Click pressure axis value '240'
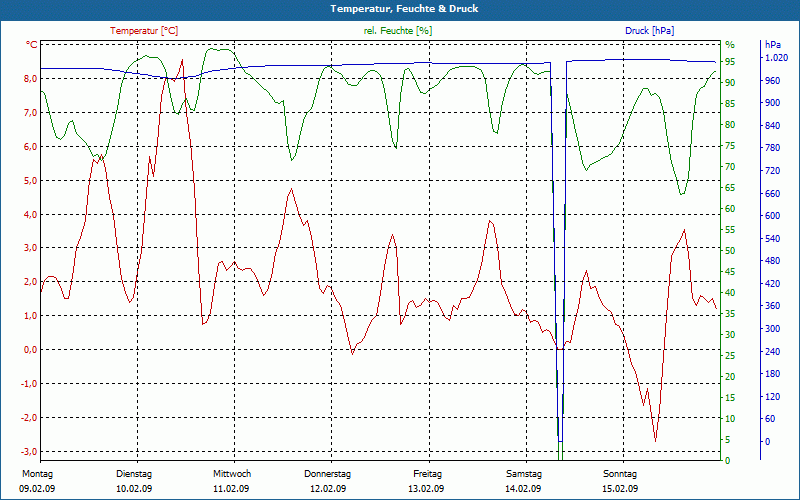The image size is (800, 500). [773, 352]
